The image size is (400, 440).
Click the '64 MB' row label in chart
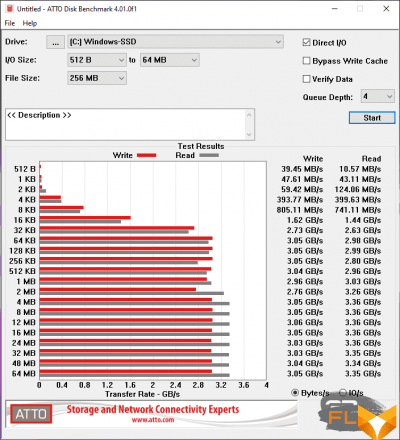click(23, 374)
